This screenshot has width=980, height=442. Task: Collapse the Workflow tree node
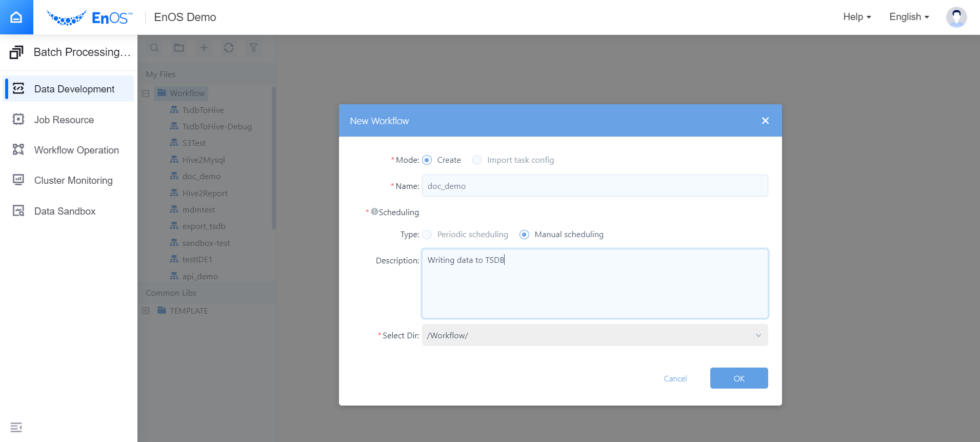(x=146, y=93)
